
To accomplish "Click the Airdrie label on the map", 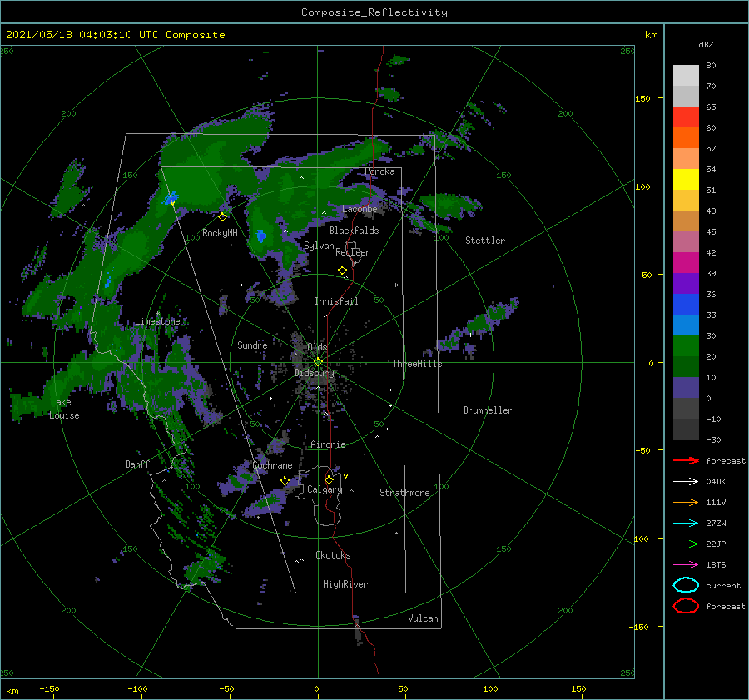I will pyautogui.click(x=328, y=444).
